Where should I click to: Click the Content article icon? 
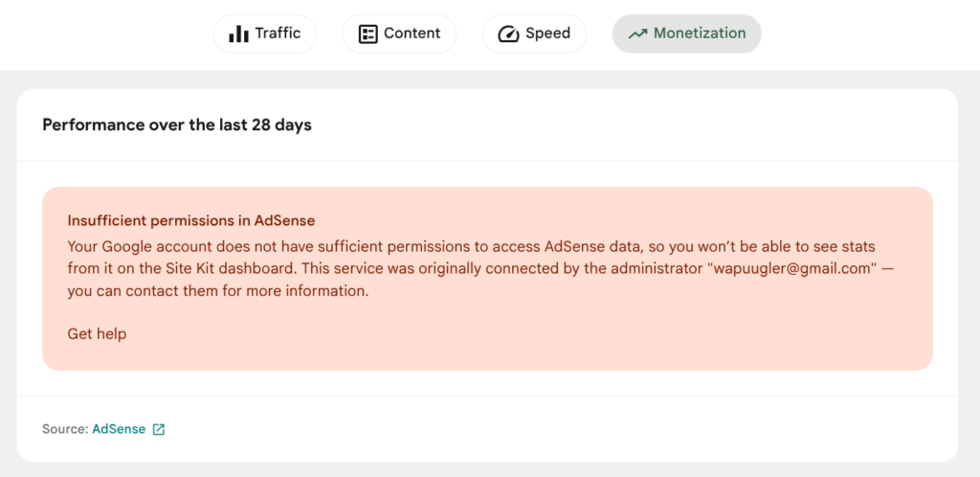(367, 34)
